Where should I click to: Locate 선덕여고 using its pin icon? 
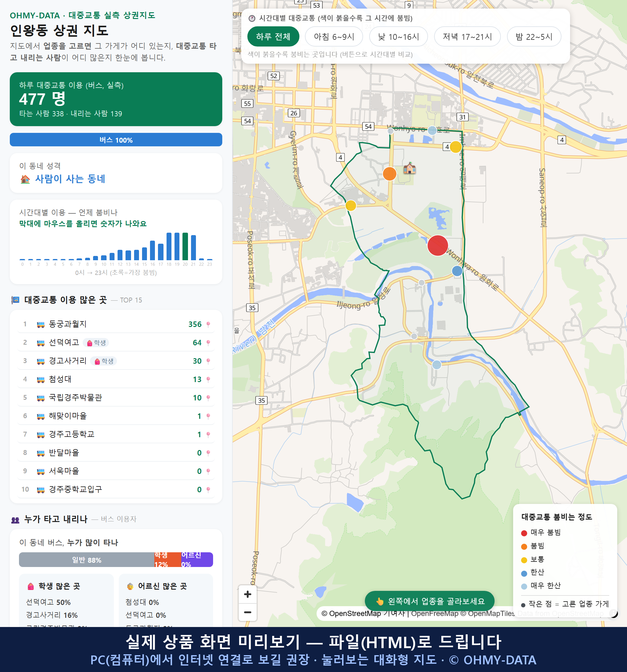click(208, 343)
